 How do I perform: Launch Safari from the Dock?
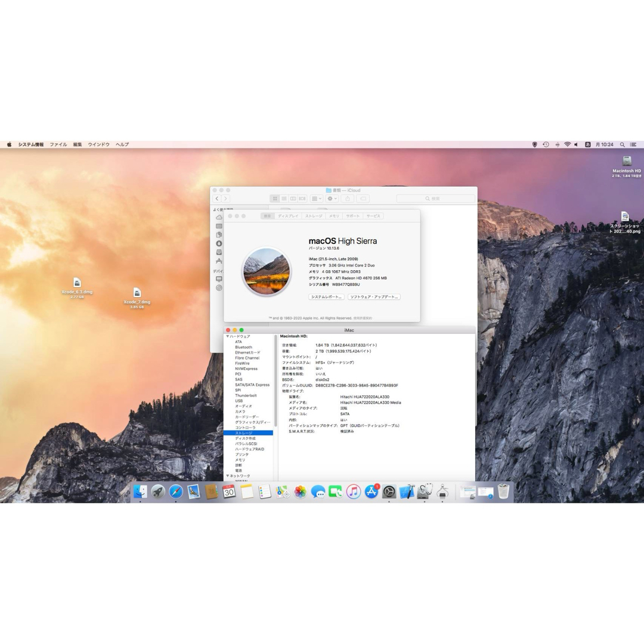tap(176, 491)
